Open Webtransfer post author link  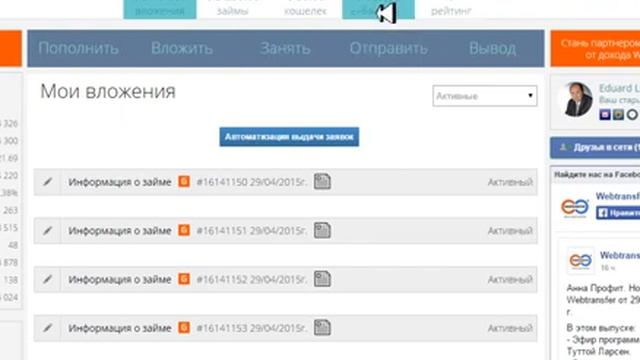[620, 256]
